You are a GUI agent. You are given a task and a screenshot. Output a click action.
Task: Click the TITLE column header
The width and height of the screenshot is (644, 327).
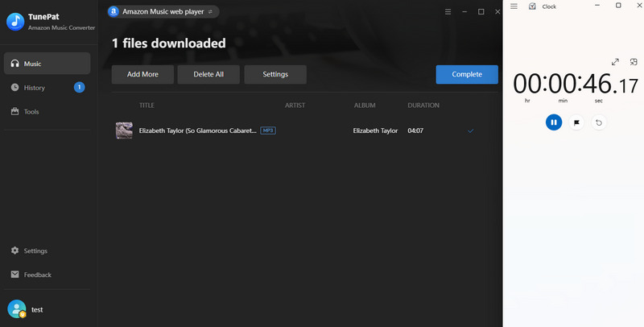(147, 106)
